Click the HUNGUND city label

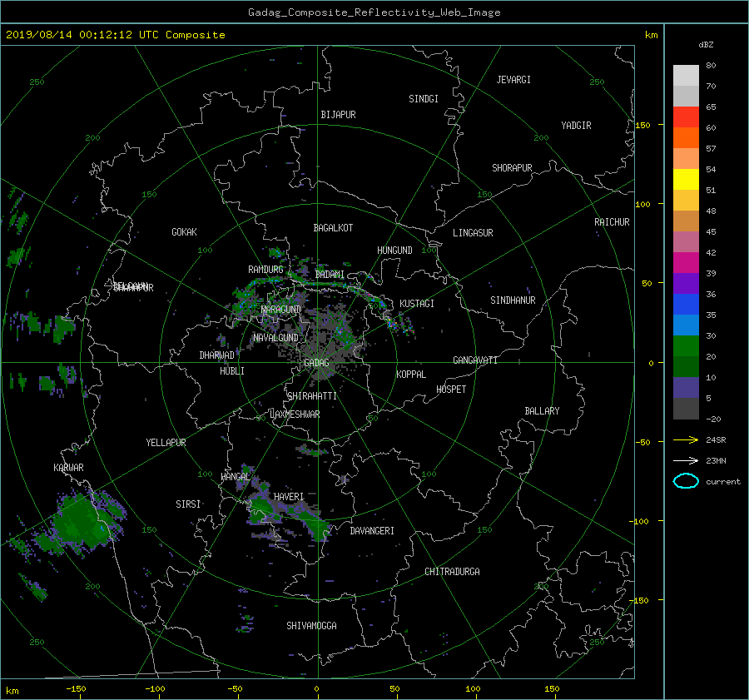pyautogui.click(x=394, y=251)
